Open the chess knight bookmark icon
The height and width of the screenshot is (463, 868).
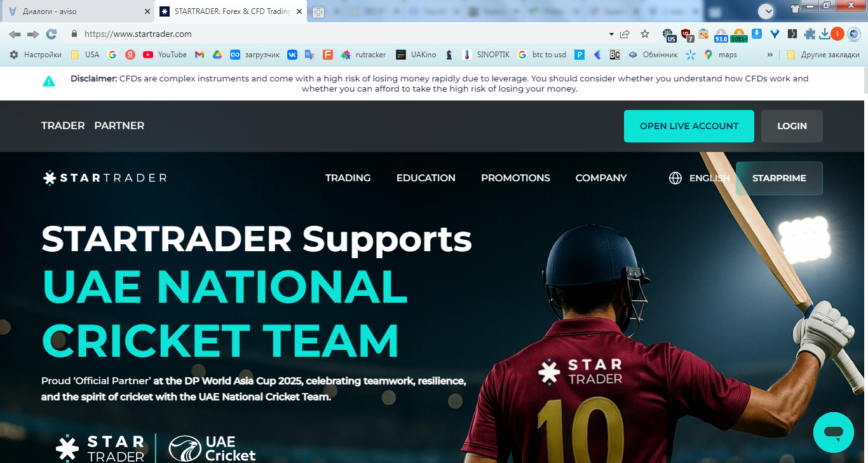(x=449, y=55)
